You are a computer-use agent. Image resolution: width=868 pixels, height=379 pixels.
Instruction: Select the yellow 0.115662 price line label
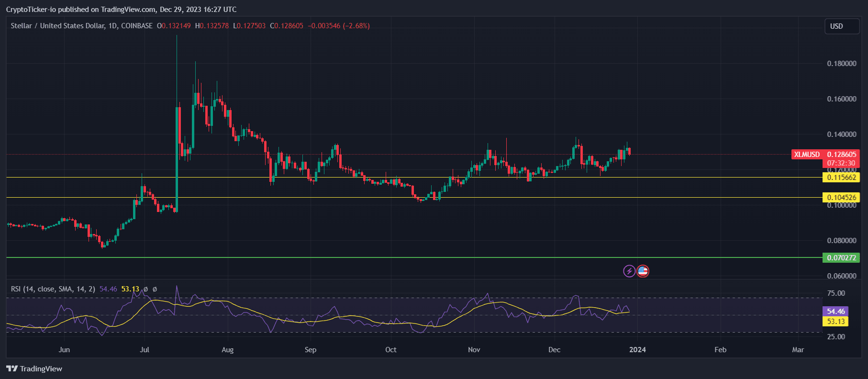pos(841,178)
